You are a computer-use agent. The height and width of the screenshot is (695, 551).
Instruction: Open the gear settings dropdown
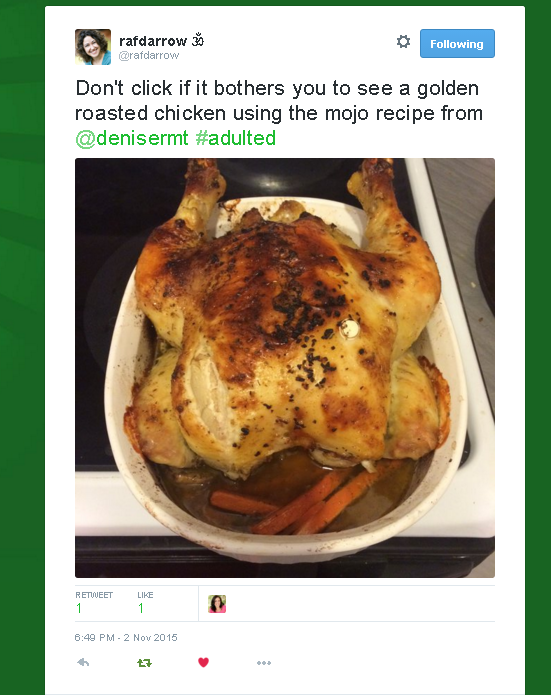click(x=403, y=42)
